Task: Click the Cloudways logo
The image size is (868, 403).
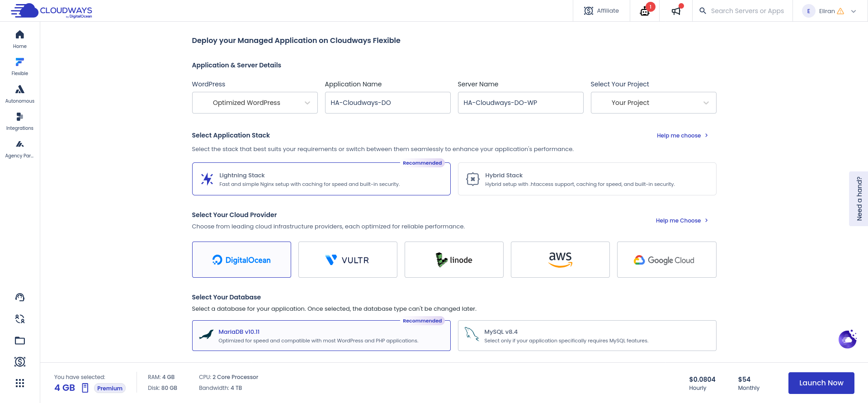Action: 52,11
